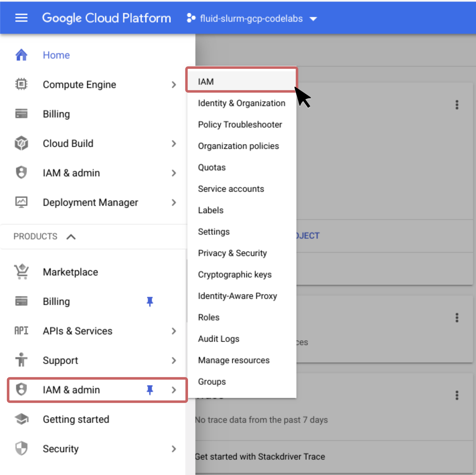The image size is (476, 475).
Task: Click the Marketplace shopping cart icon
Action: pyautogui.click(x=21, y=272)
